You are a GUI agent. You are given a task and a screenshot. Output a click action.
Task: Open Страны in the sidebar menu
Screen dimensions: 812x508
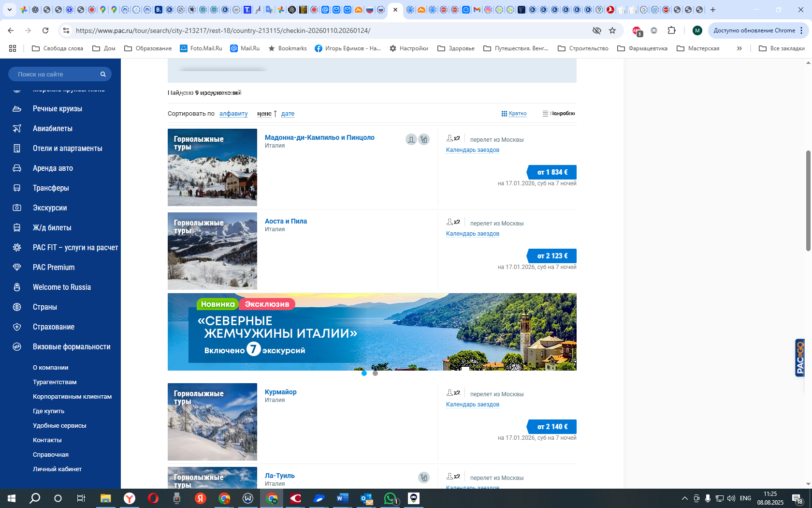pyautogui.click(x=45, y=307)
